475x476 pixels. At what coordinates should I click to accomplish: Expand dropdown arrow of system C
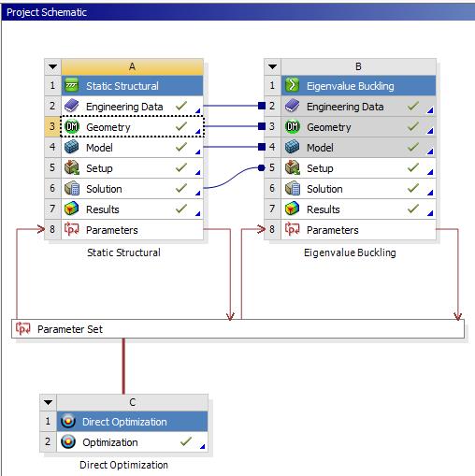pyautogui.click(x=49, y=402)
